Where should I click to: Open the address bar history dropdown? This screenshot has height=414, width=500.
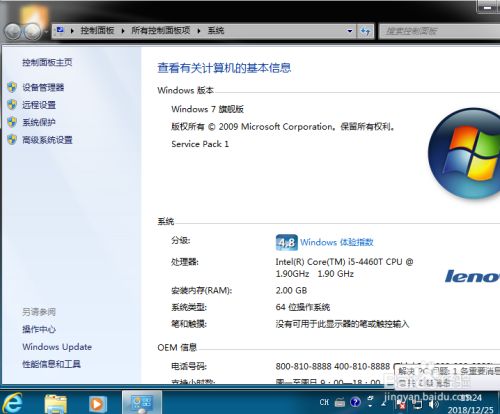(350, 31)
